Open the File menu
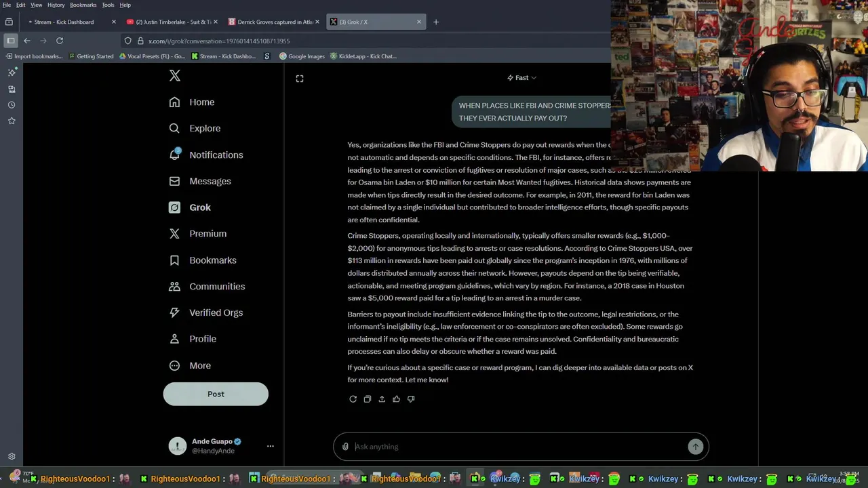Viewport: 868px width, 488px height. coord(7,5)
